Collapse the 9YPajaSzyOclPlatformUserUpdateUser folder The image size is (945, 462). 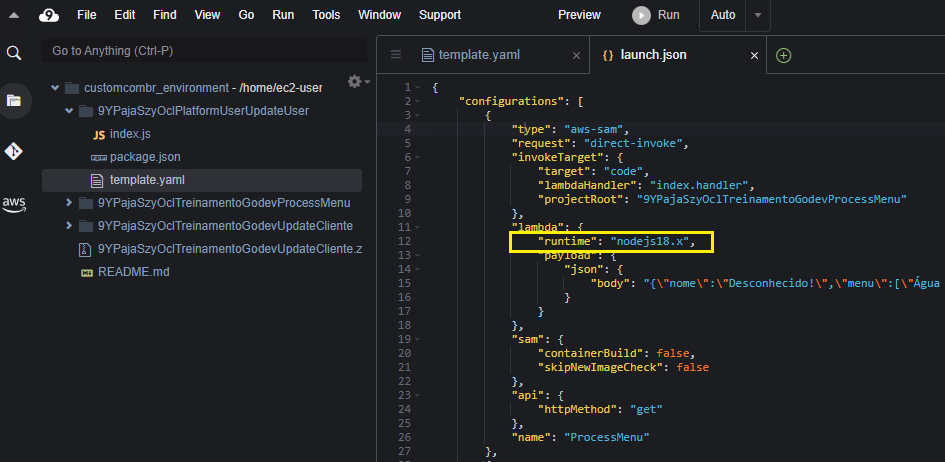[x=69, y=111]
